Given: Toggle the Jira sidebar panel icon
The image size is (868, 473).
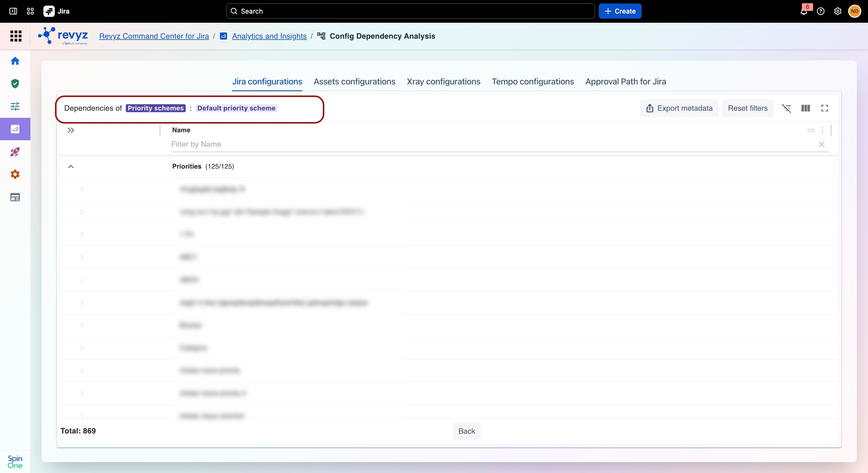Looking at the screenshot, I should coord(13,11).
